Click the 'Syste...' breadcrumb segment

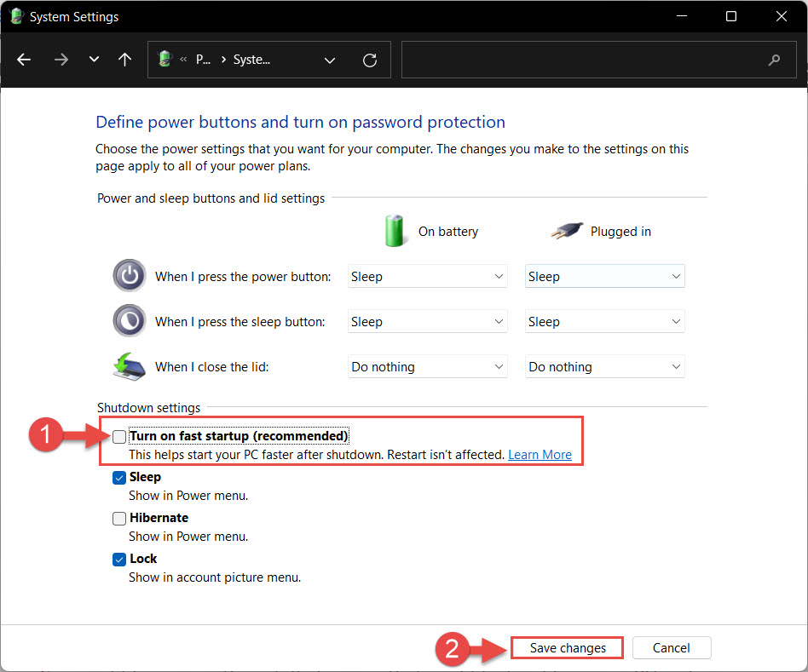251,60
